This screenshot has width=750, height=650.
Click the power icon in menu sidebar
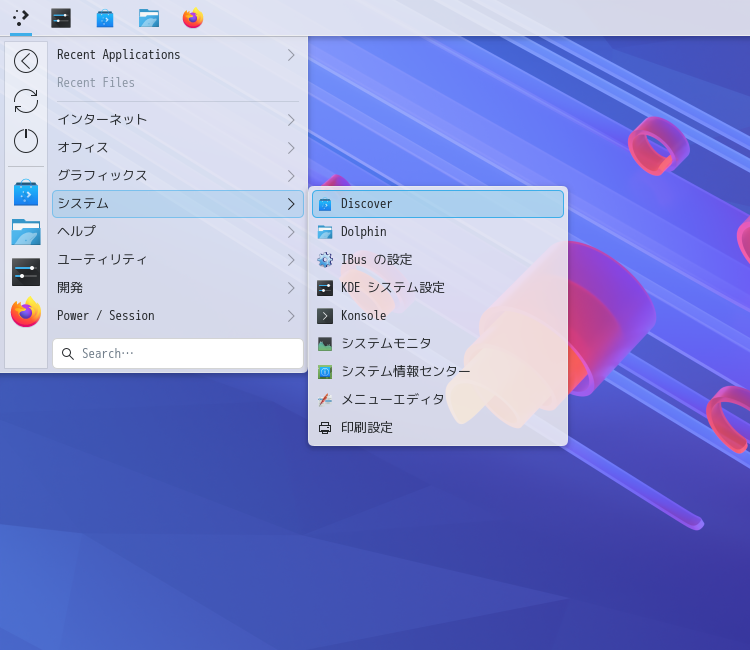(x=26, y=141)
